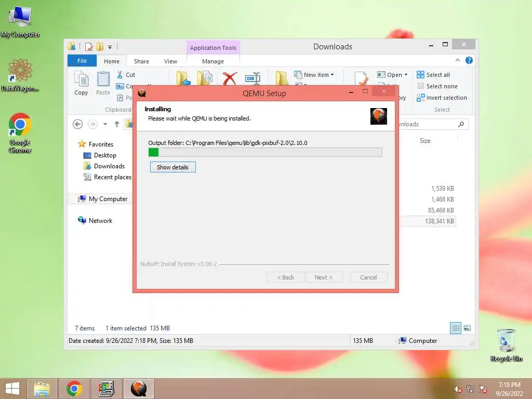Click Cut in the Clipboard group
Screen dimensions: 532x399
(126, 75)
